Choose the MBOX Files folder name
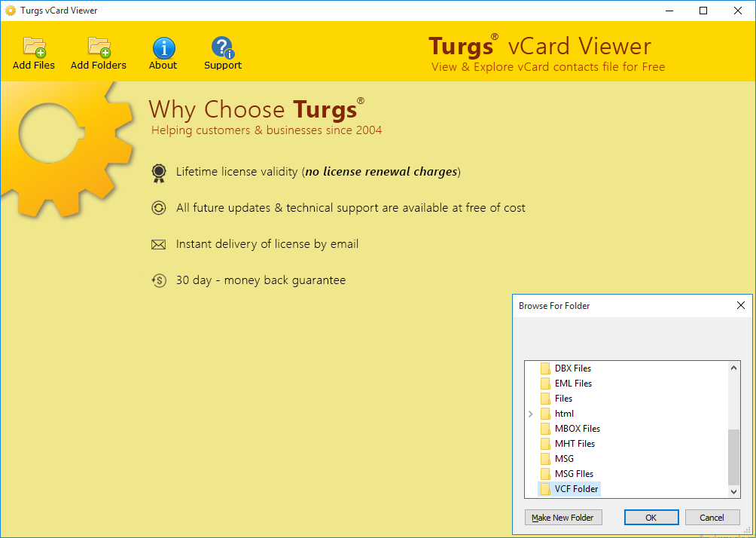This screenshot has width=756, height=538. pos(578,429)
